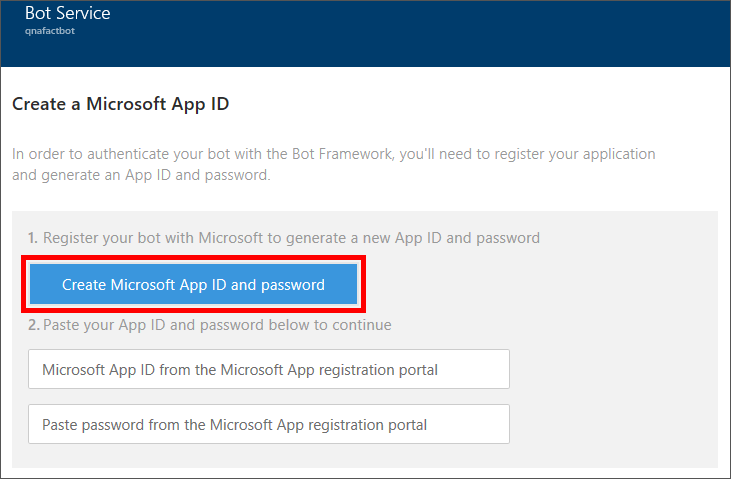Click step 2 'Paste your App ID and password' text
Viewport: 731px width, 479px height.
click(x=210, y=325)
